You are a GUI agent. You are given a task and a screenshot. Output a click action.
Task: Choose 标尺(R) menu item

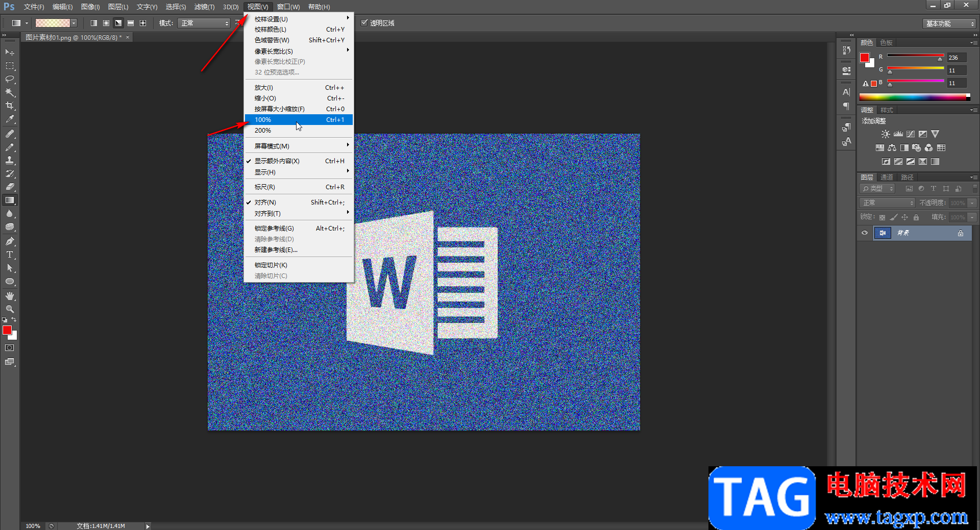[x=299, y=187]
